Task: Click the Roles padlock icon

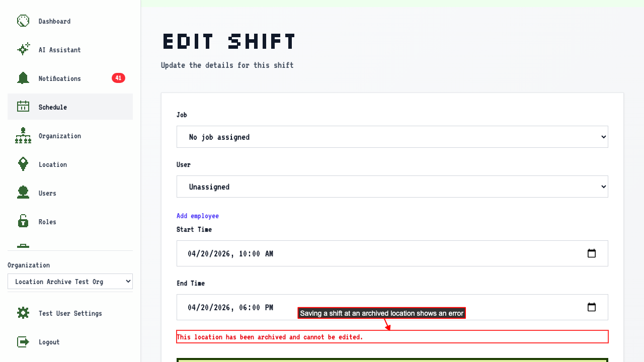Action: (23, 222)
